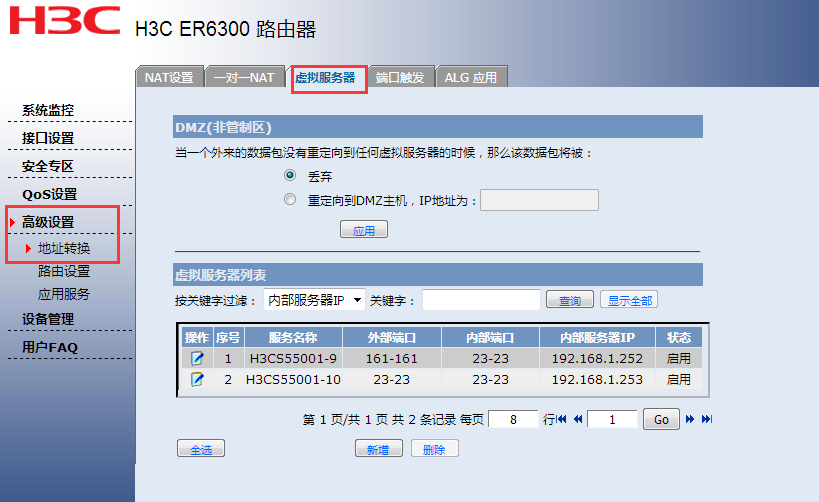Click the 启用 status in the H3CS55001-10 row
The height and width of the screenshot is (502, 819).
pyautogui.click(x=678, y=379)
